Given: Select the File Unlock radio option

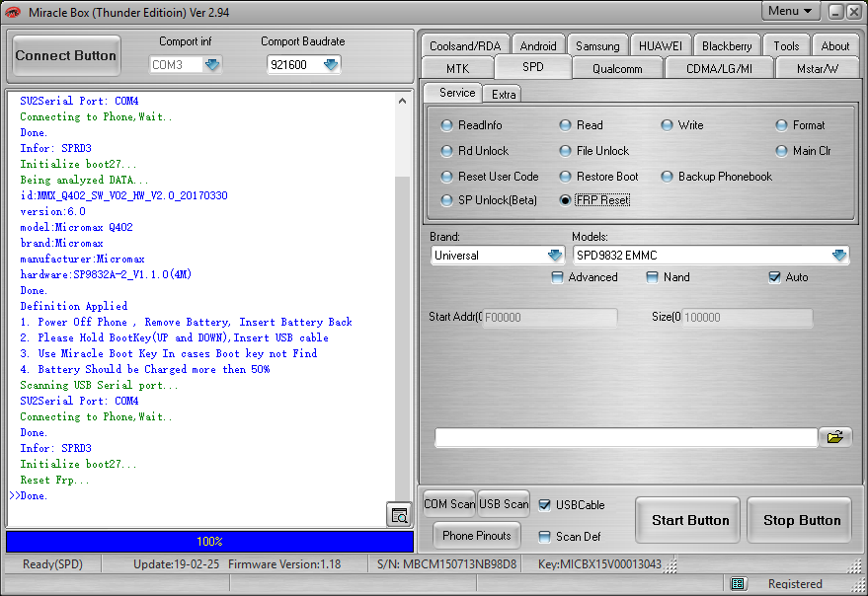Looking at the screenshot, I should tap(594, 151).
